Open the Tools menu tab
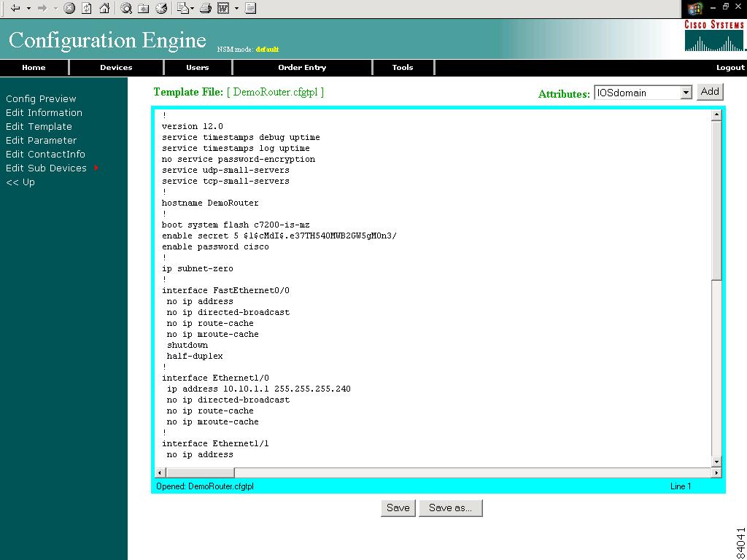 403,68
